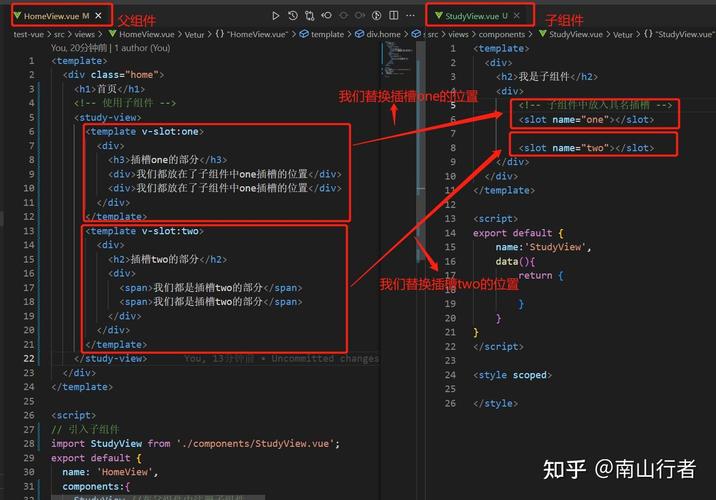The width and height of the screenshot is (716, 500).
Task: Click the name:'StudyView' line
Action: pos(543,247)
